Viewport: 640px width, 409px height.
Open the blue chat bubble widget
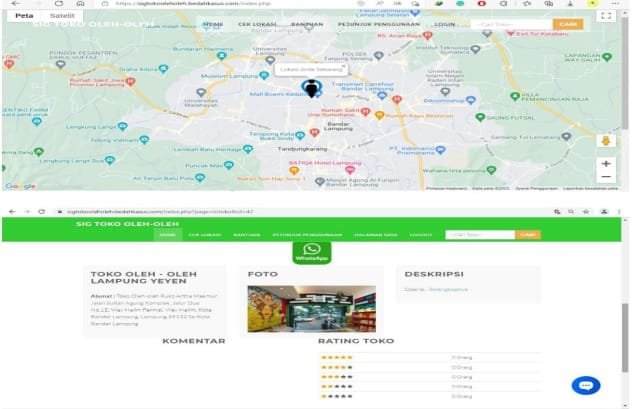586,386
